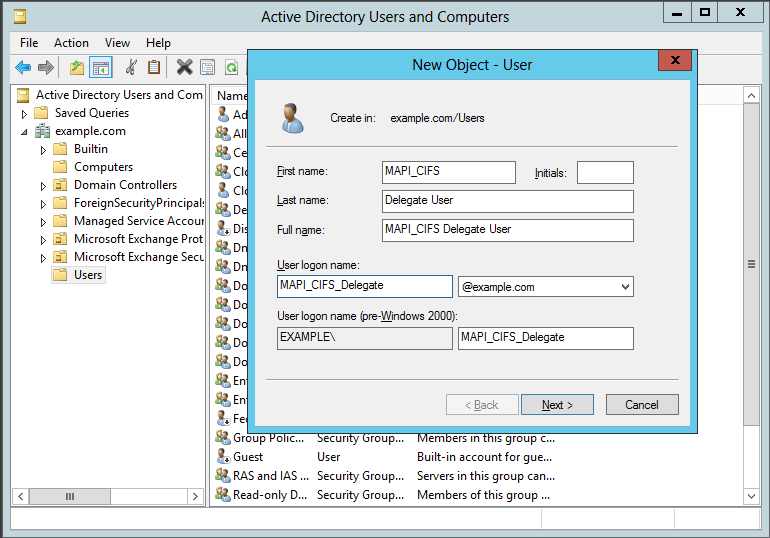Click the list pane scroll up arrow
The width and height of the screenshot is (770, 538).
(x=751, y=96)
